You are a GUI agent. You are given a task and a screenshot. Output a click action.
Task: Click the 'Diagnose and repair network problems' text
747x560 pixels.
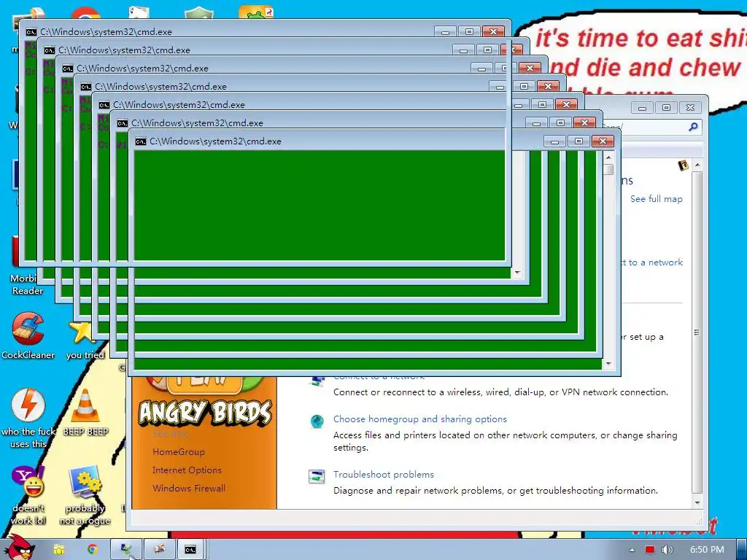pos(495,491)
